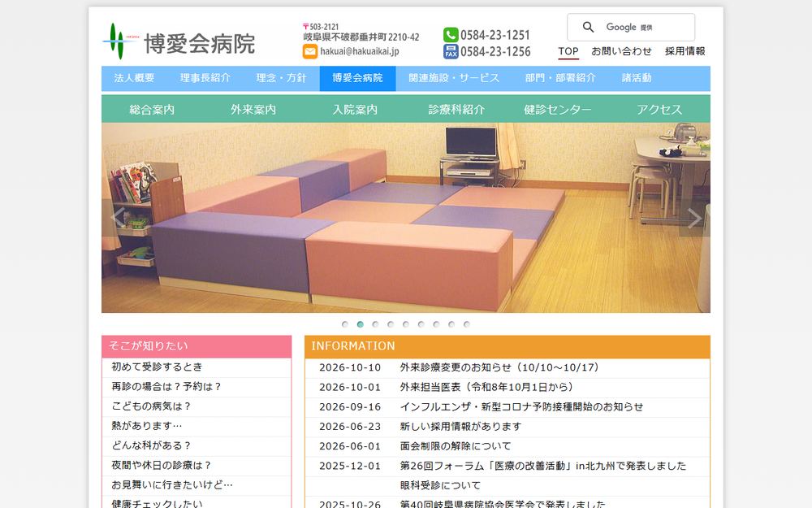Viewport: 812px width, 508px height.
Task: Open 初めて受診するとき link
Action: pyautogui.click(x=157, y=367)
